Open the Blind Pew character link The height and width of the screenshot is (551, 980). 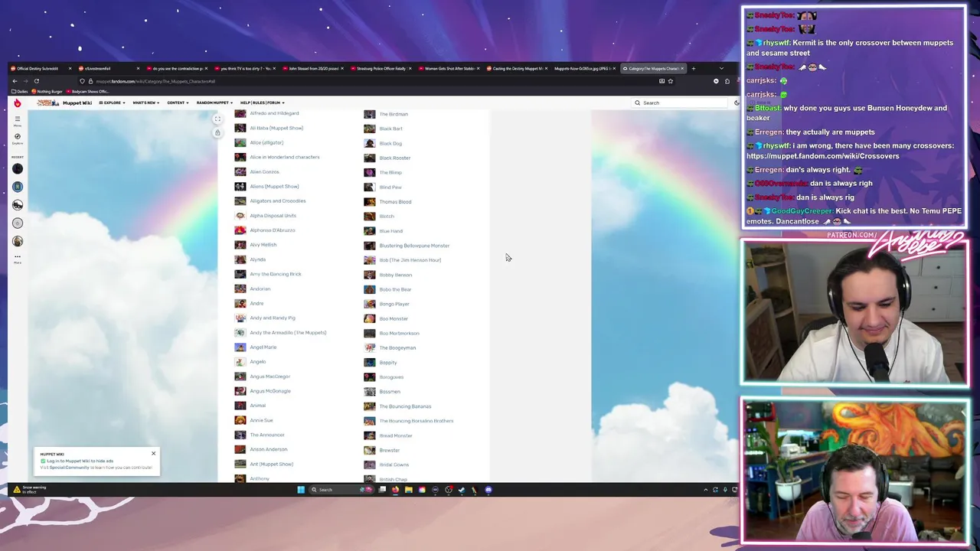(x=390, y=187)
